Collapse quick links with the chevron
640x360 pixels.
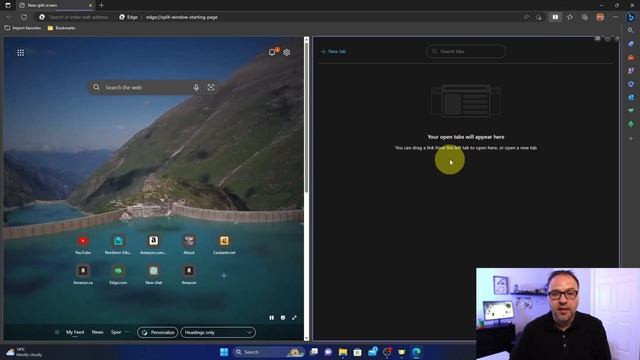click(x=236, y=222)
